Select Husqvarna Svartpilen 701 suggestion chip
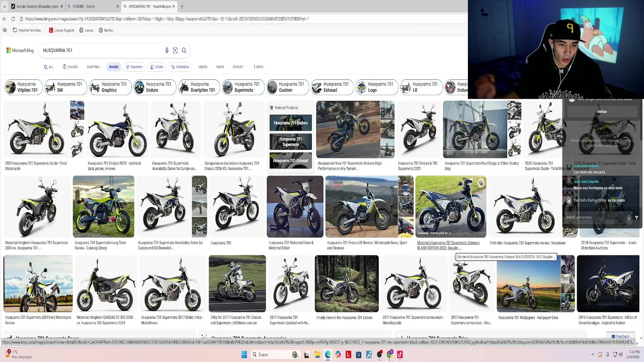644x362 pixels. (x=198, y=87)
